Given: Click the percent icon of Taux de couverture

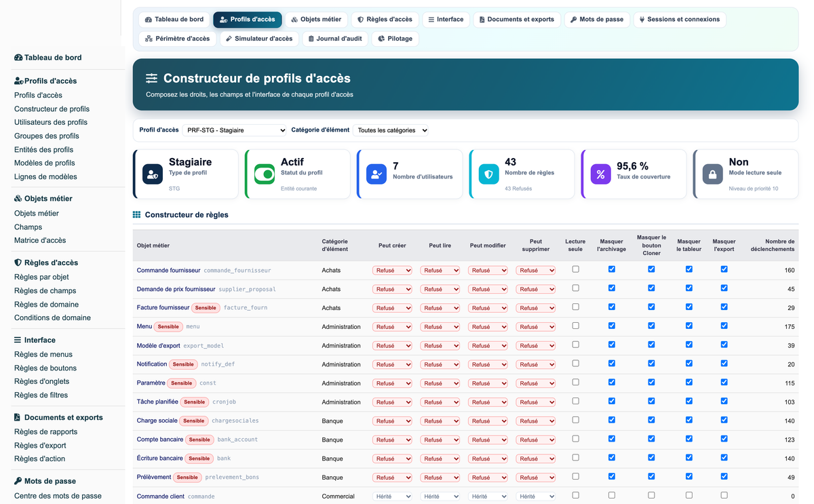Looking at the screenshot, I should point(600,174).
